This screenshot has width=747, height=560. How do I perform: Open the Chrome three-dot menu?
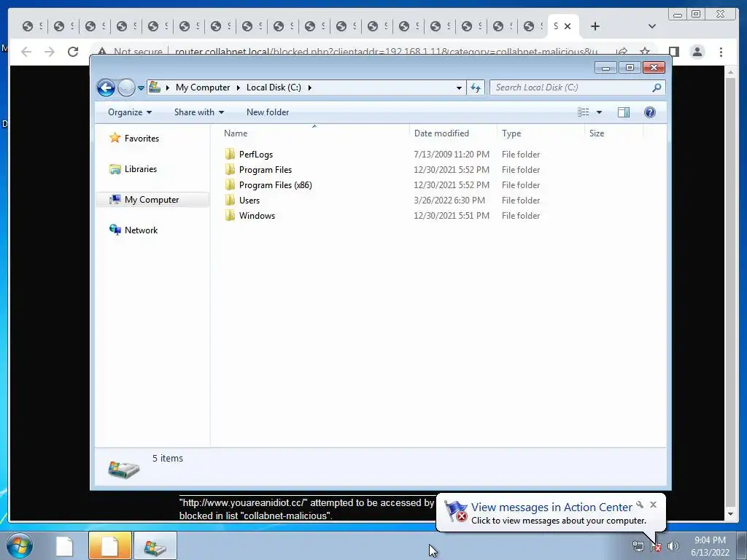(721, 52)
